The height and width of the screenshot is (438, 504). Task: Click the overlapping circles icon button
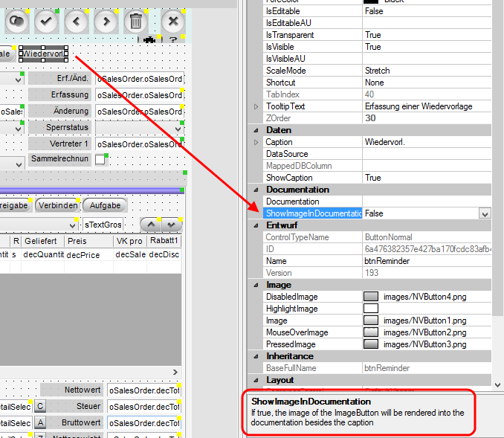pyautogui.click(x=16, y=21)
